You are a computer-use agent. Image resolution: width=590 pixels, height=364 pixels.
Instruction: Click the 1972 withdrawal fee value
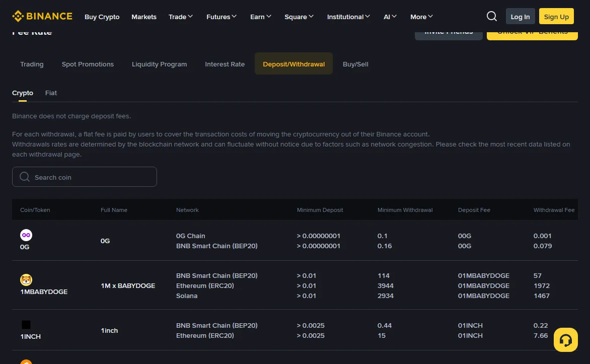[542, 285]
